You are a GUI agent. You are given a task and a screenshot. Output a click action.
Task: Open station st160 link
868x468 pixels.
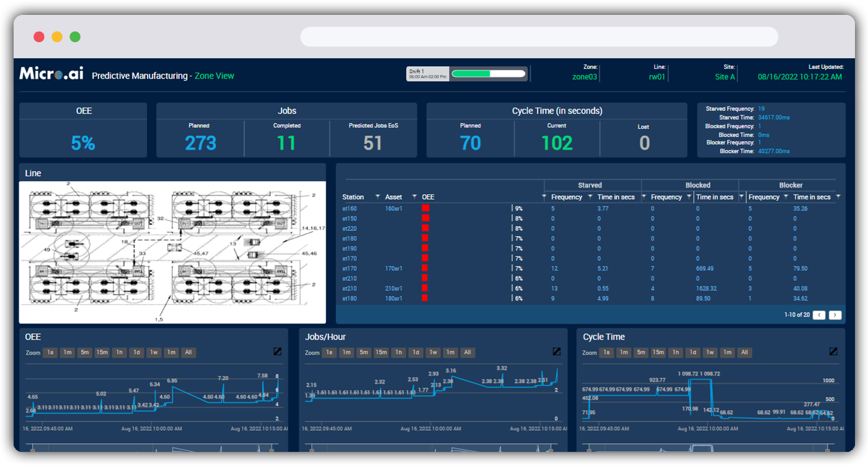coord(350,209)
